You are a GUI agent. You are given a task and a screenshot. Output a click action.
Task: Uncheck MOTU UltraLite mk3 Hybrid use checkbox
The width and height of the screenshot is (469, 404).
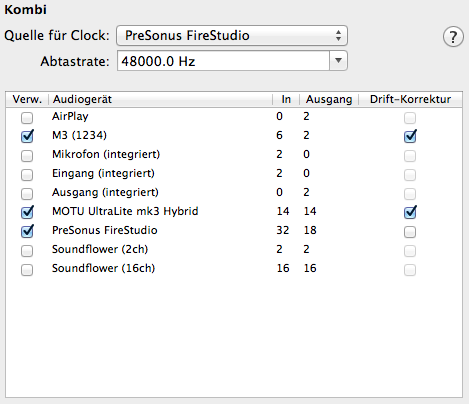coord(27,212)
